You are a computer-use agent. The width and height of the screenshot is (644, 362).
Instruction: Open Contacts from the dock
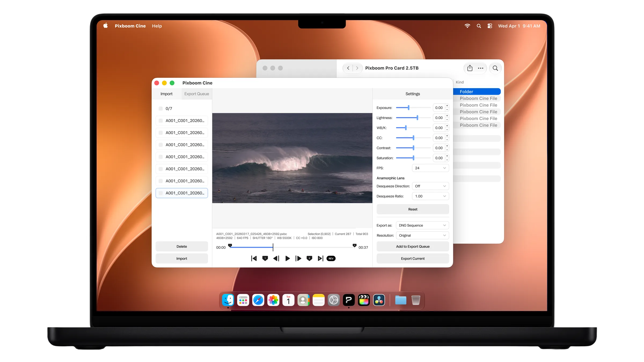(303, 300)
